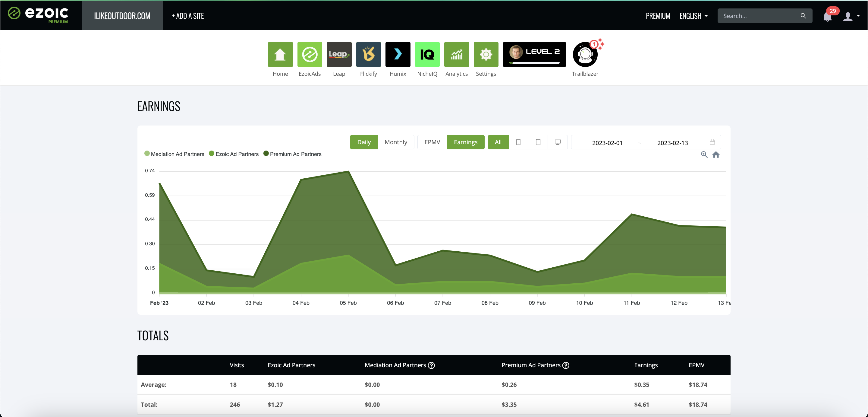Open the user account menu
The image size is (868, 417).
851,16
